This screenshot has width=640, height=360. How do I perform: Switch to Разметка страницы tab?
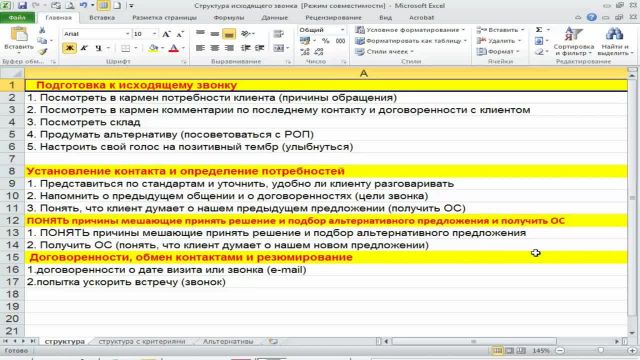164,18
